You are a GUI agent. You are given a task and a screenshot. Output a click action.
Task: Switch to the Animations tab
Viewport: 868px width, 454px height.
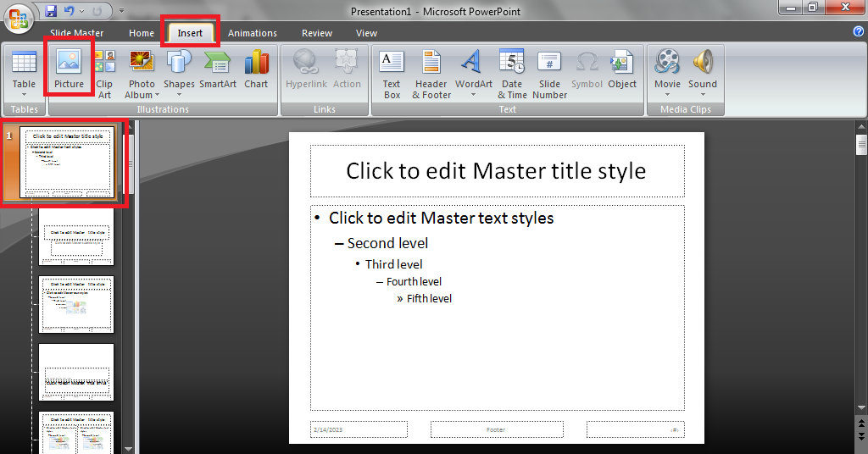coord(252,33)
